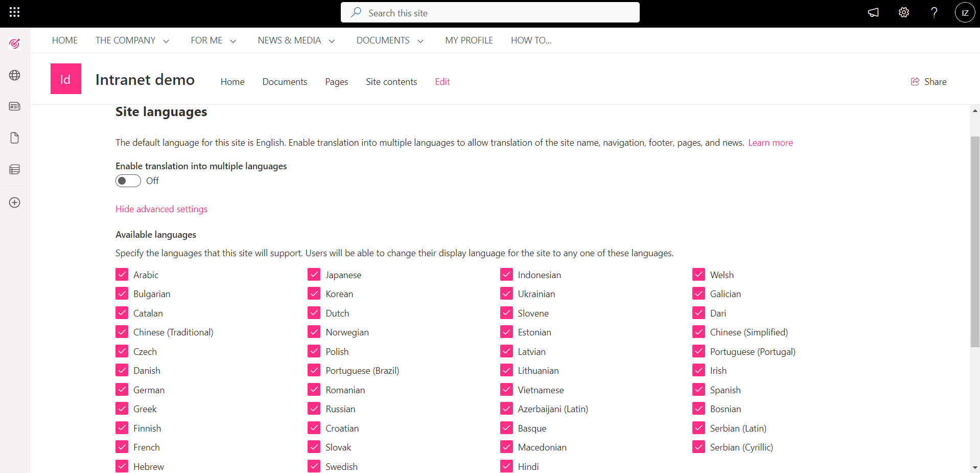Click the help question mark icon
Image resolution: width=980 pixels, height=473 pixels.
934,13
